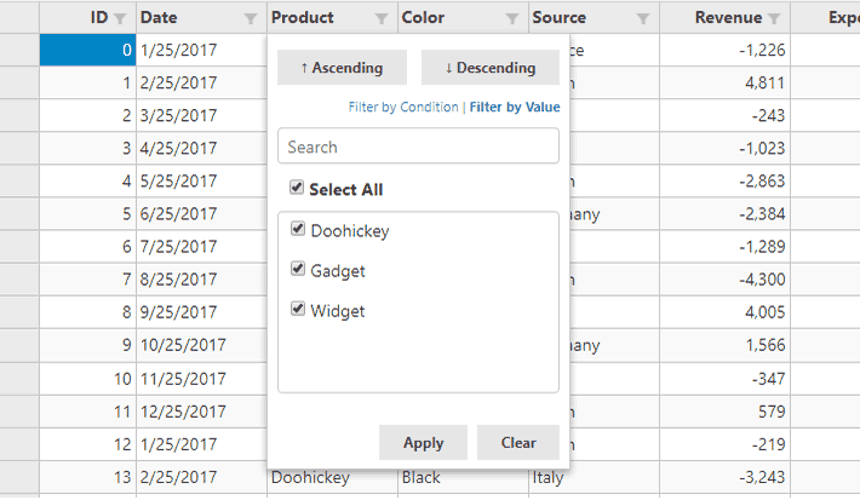
Task: Uncheck the Gadget checkbox
Action: (297, 269)
